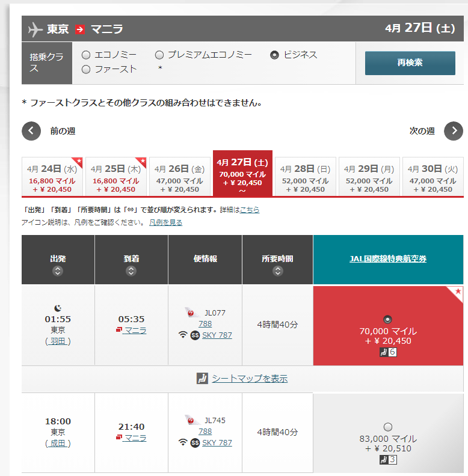468x476 pixels.
Task: Sort flights by 到着 arrival toggle
Action: tap(131, 271)
